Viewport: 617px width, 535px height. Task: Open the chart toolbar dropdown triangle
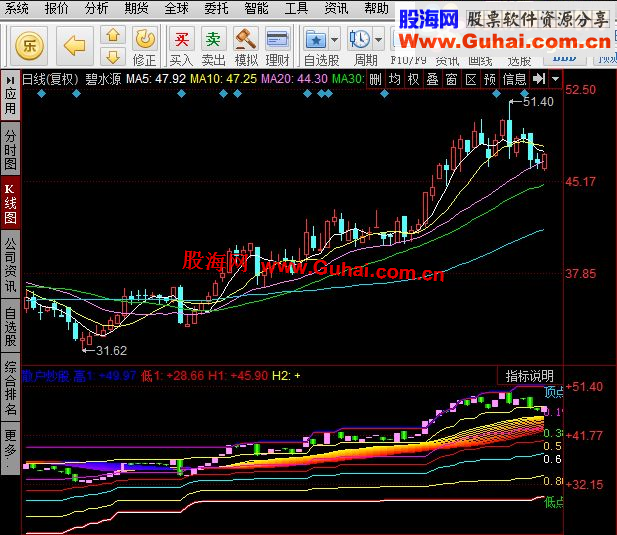556,79
